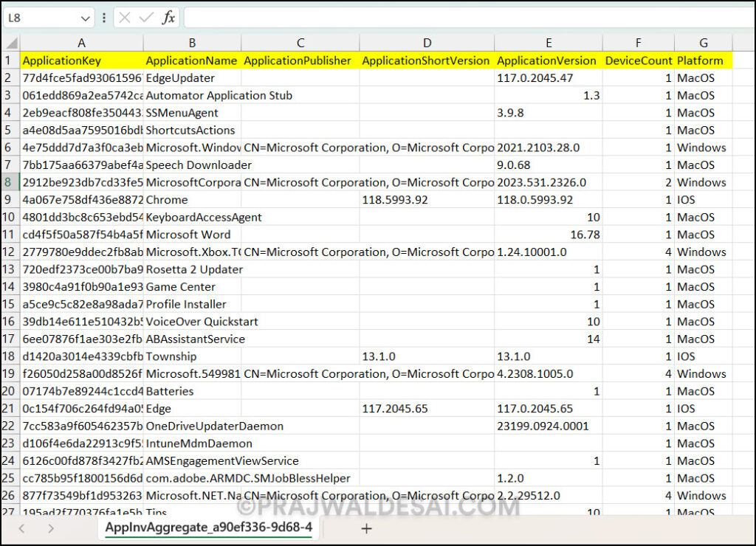This screenshot has width=756, height=546.
Task: Click the Automator Application Stub cell
Action: 192,95
